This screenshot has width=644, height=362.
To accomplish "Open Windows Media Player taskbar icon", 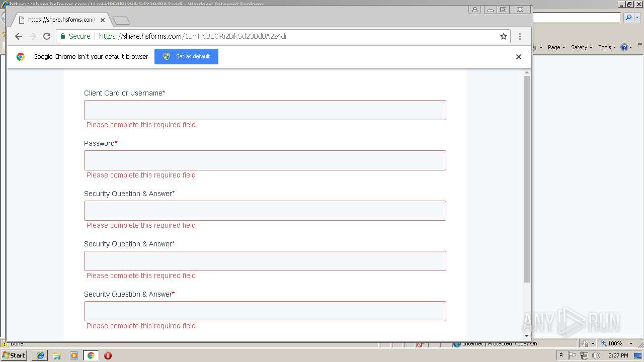I will click(74, 355).
